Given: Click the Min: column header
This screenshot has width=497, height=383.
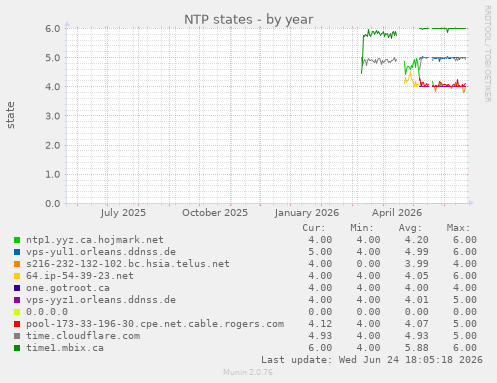Looking at the screenshot, I should (362, 228).
